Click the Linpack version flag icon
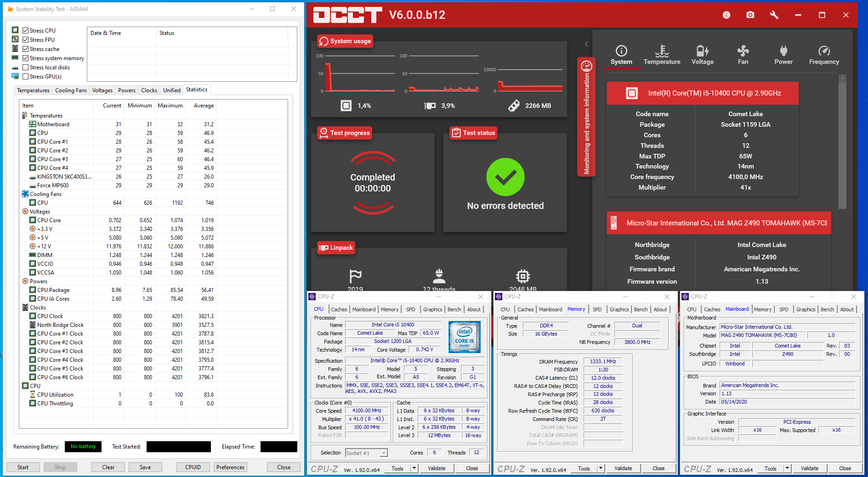Screen dimensions: 868x477 (x=356, y=276)
